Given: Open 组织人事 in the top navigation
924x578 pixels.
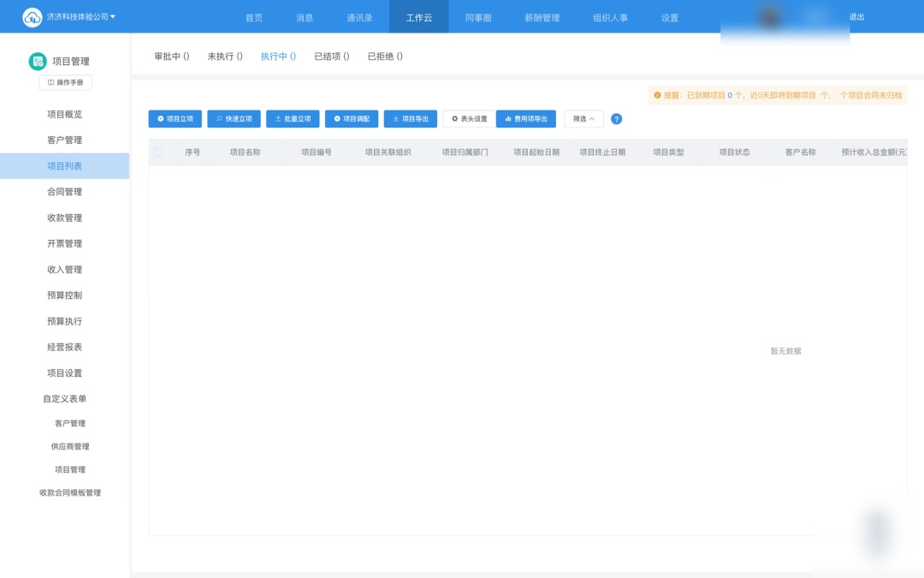Looking at the screenshot, I should pyautogui.click(x=611, y=18).
